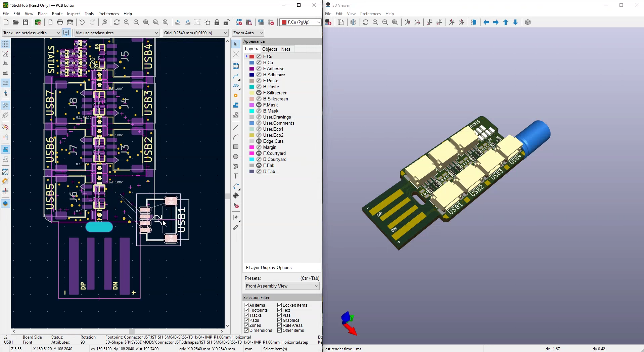Image resolution: width=644 pixels, height=352 pixels.
Task: Click the Save board icon
Action: click(x=26, y=22)
